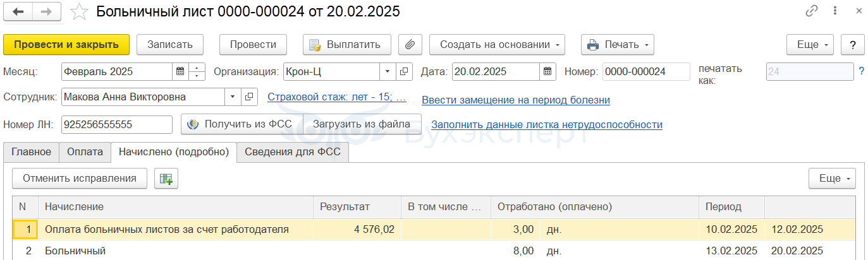Click the Номер ЛН input field
Screen dimensions: 868x260
pos(117,124)
